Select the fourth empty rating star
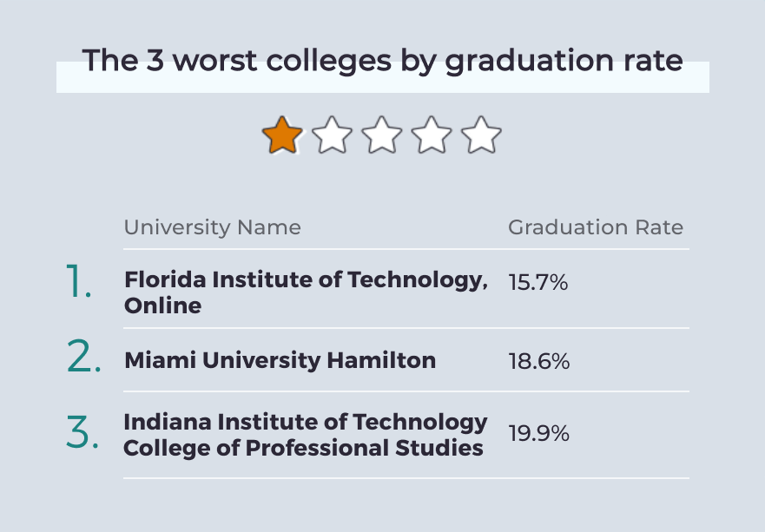Viewport: 765px width, 532px height. [432, 135]
